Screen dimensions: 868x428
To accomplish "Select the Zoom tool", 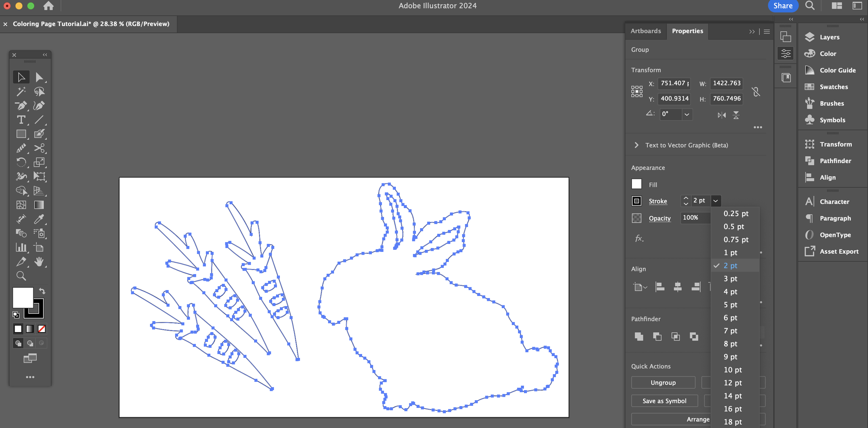I will point(21,276).
